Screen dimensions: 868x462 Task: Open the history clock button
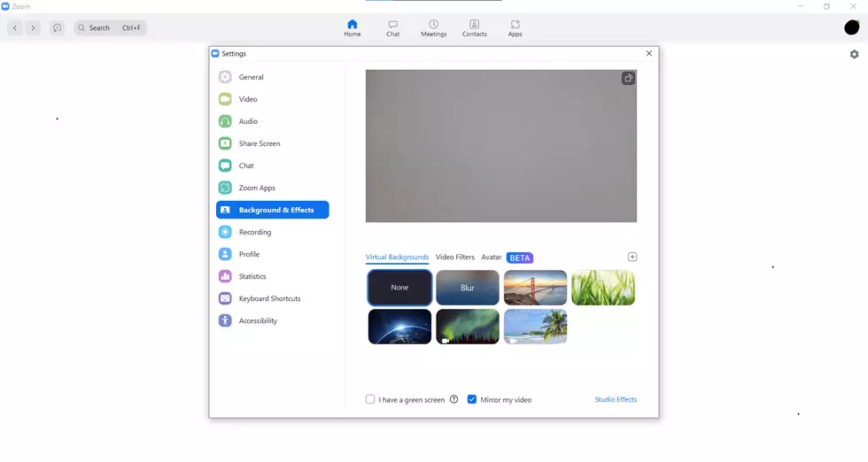pyautogui.click(x=57, y=27)
